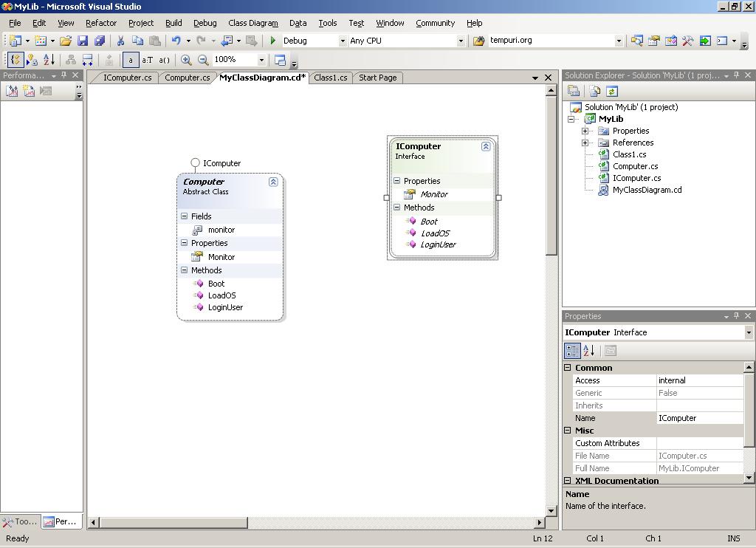The image size is (756, 548).
Task: Open the Refactor menu
Action: point(101,23)
